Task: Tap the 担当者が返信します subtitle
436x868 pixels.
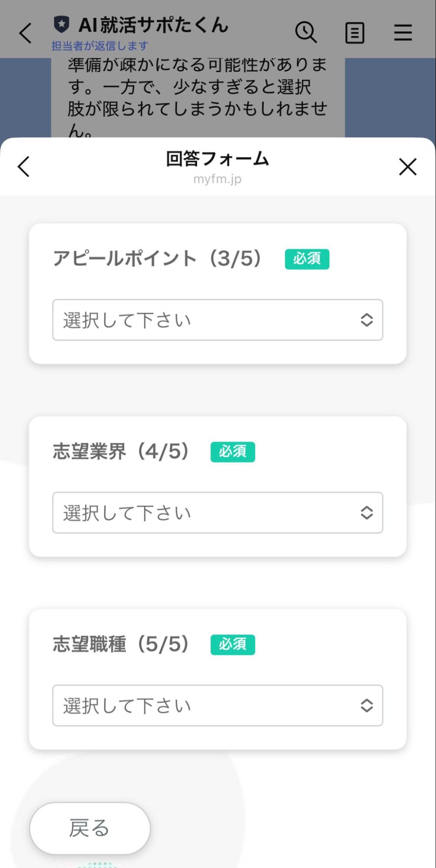Action: (x=100, y=46)
